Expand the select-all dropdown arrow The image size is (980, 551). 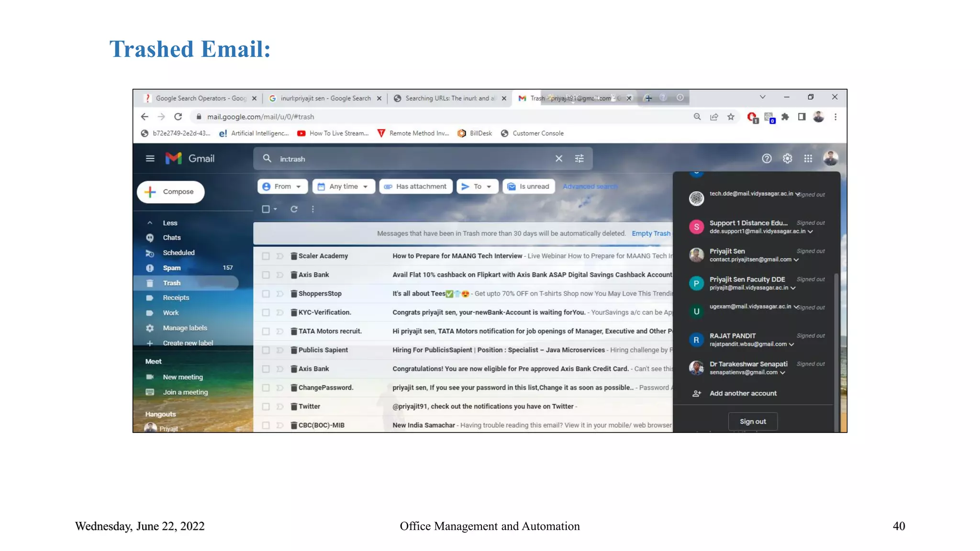[x=275, y=209]
